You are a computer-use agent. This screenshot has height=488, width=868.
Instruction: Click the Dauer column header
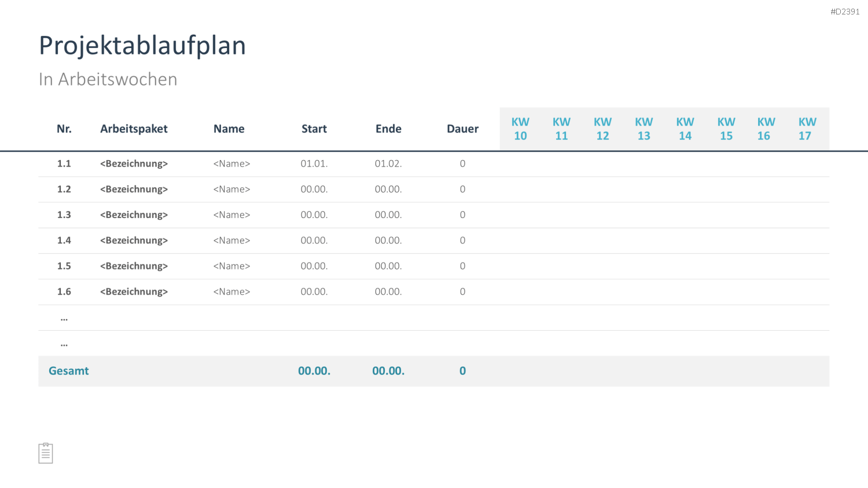(463, 129)
